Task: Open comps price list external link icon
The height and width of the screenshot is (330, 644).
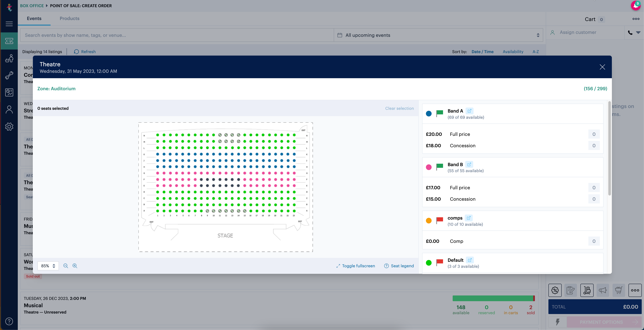Action: point(469,218)
